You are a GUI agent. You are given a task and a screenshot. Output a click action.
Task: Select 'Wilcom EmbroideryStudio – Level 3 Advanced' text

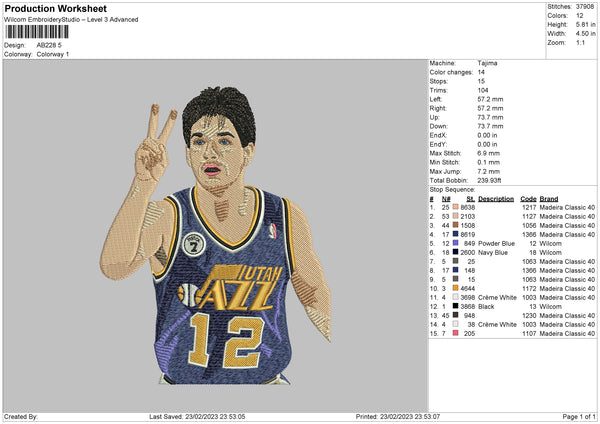(x=71, y=20)
